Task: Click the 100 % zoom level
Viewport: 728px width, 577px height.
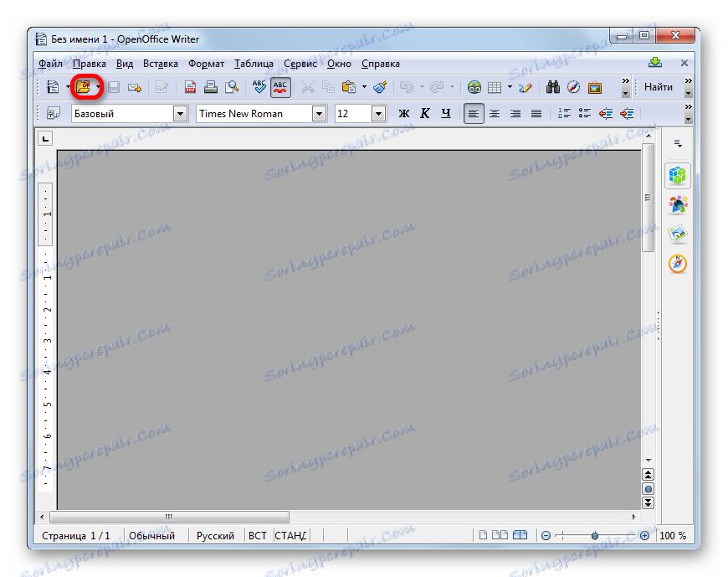Action: (673, 536)
